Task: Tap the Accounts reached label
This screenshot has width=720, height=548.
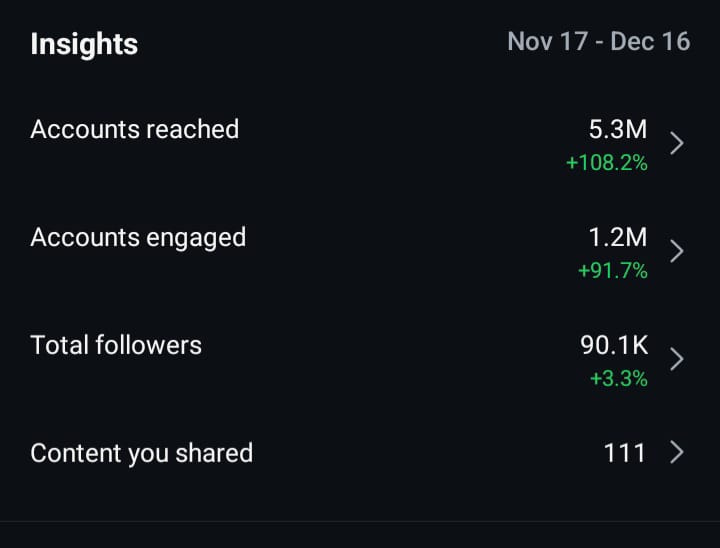Action: [x=135, y=129]
